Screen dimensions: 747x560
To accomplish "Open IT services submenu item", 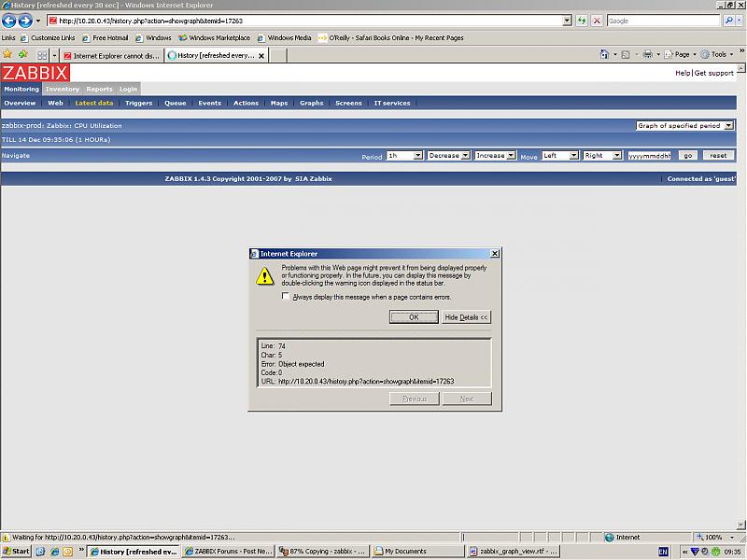I will coord(392,103).
